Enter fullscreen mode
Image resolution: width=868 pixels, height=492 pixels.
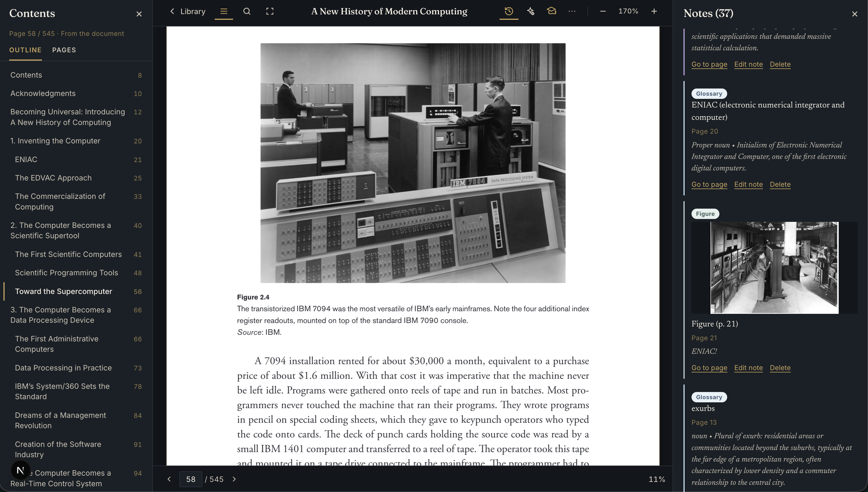click(x=270, y=11)
